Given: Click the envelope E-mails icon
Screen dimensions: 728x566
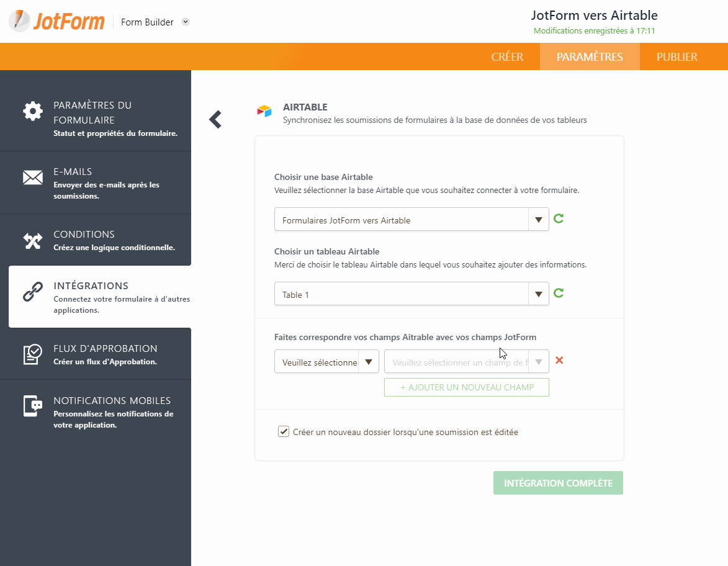Looking at the screenshot, I should (33, 177).
